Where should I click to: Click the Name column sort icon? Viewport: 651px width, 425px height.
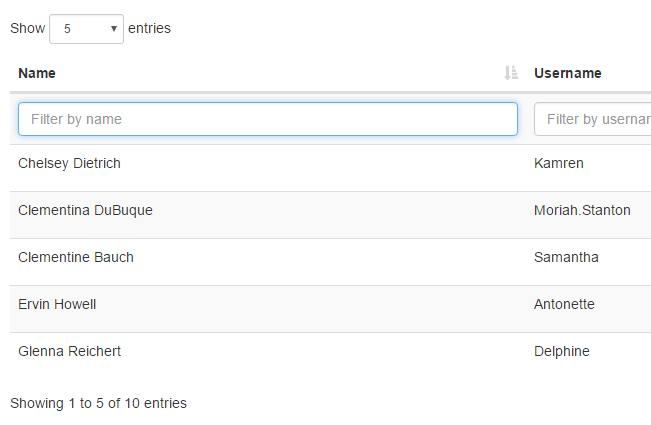[511, 73]
